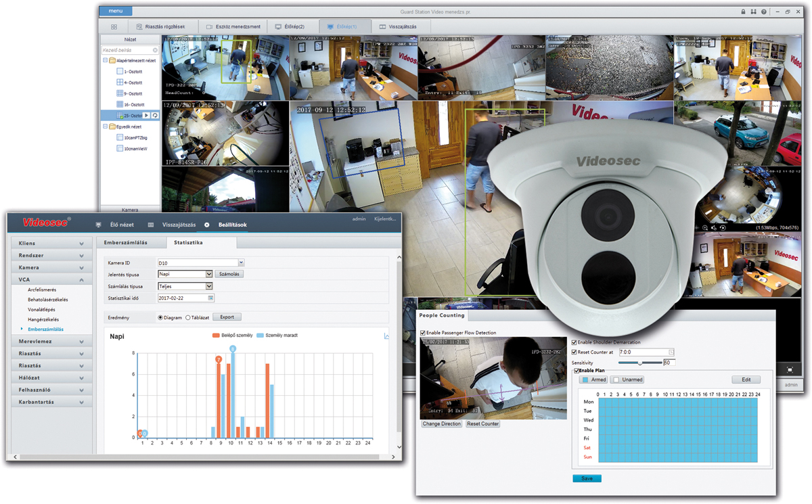Toggle Belépő személy legend swatch

pyautogui.click(x=216, y=336)
